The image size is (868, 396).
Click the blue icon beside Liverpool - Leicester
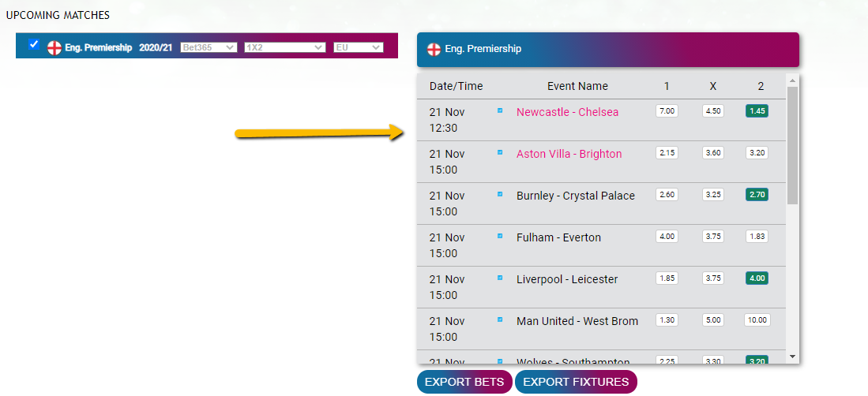(500, 278)
